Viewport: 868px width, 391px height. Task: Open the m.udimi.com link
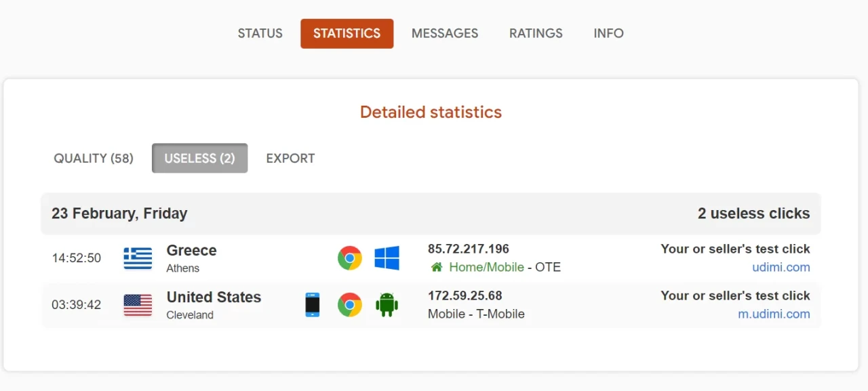774,314
